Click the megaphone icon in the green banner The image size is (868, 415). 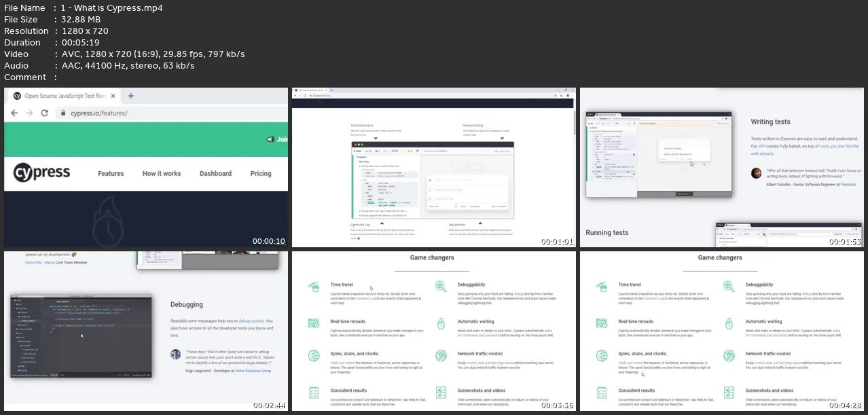click(x=270, y=139)
